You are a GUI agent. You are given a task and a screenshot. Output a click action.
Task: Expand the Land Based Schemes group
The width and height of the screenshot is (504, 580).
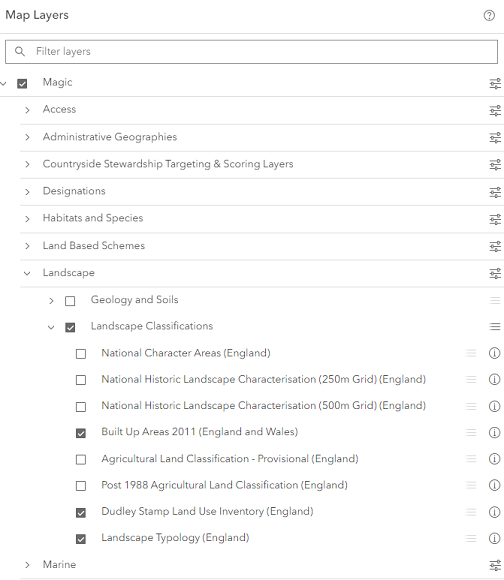tap(27, 246)
